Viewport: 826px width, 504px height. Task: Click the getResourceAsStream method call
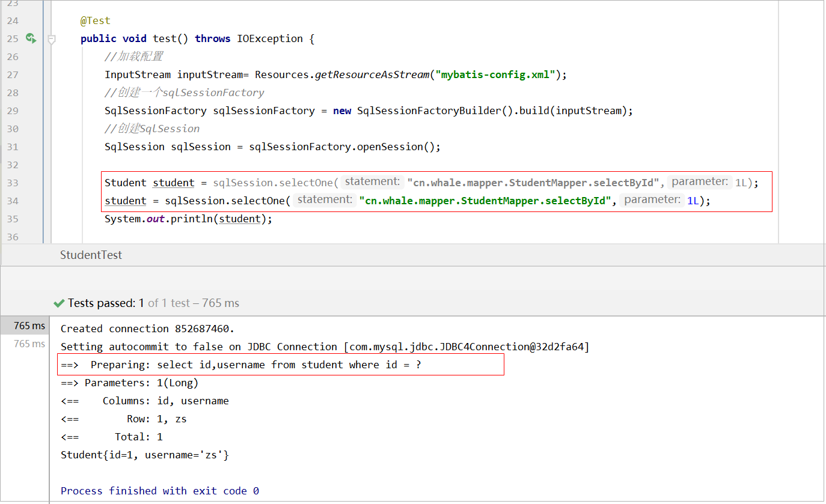pyautogui.click(x=372, y=74)
